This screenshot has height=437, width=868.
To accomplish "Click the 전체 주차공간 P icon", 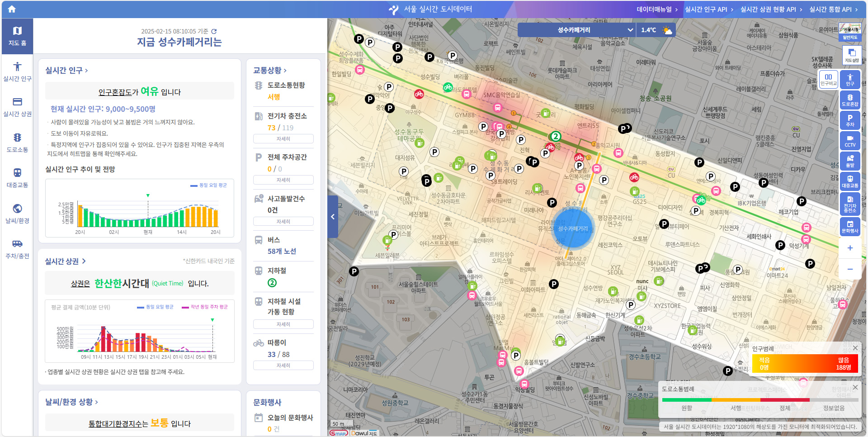I will click(x=259, y=157).
